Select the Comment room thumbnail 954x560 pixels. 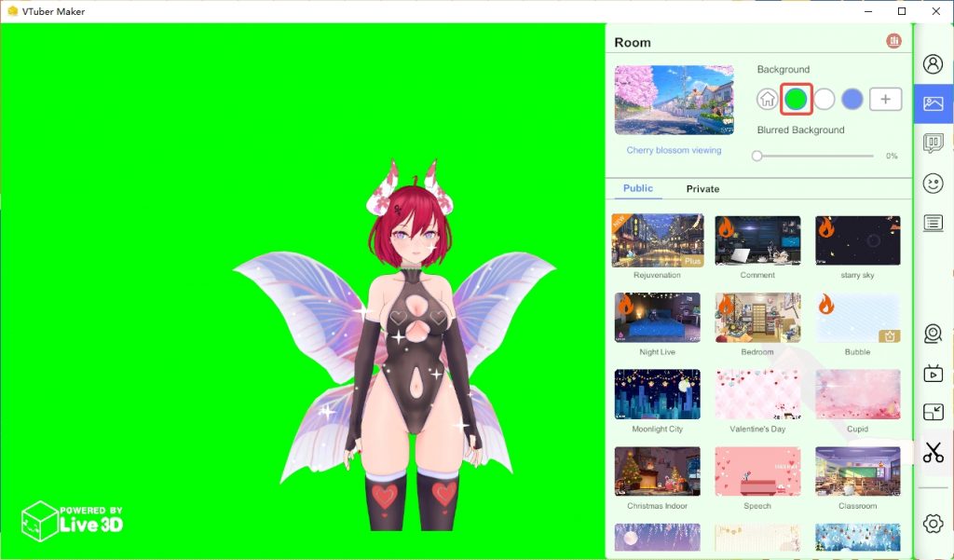[x=757, y=241]
